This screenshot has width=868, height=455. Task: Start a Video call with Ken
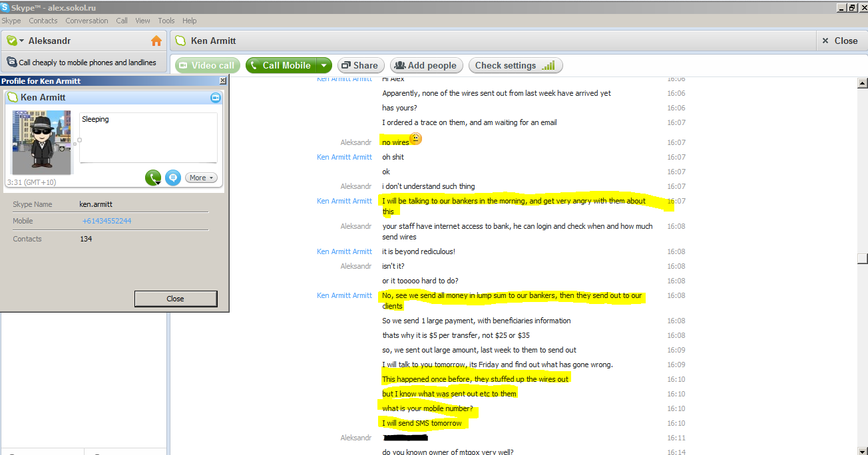(208, 65)
